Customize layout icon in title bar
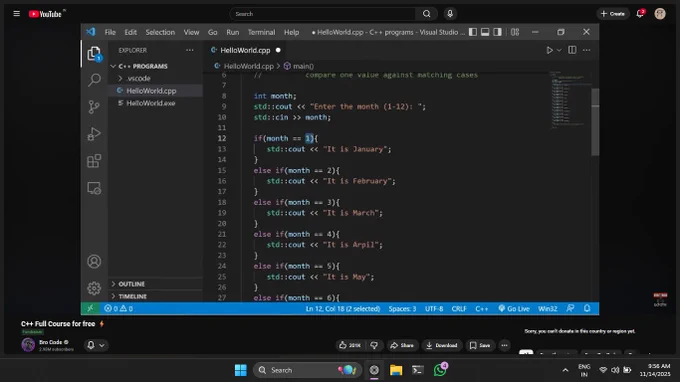The height and width of the screenshot is (382, 680). [x=515, y=32]
